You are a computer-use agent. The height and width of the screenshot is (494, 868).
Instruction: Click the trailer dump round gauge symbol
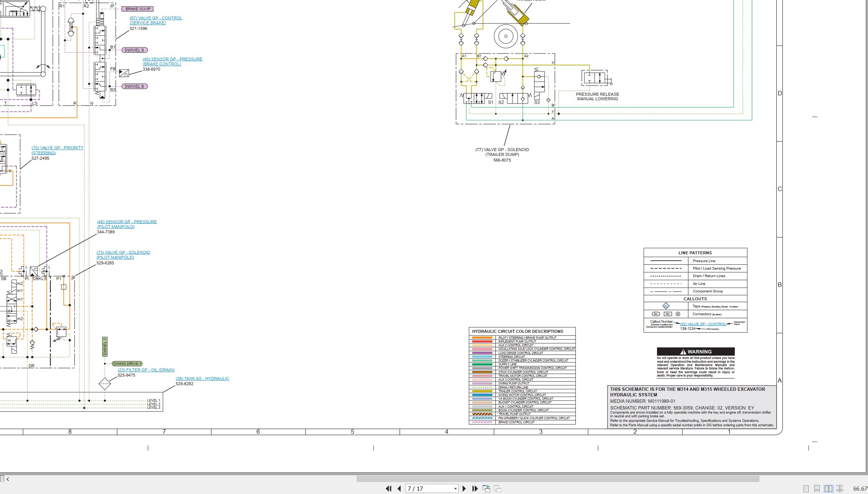[x=505, y=36]
